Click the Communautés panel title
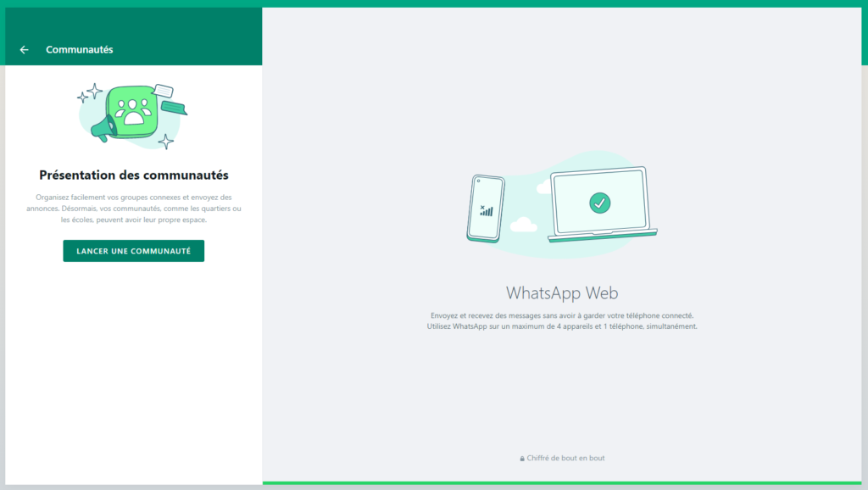This screenshot has width=868, height=490. [79, 50]
